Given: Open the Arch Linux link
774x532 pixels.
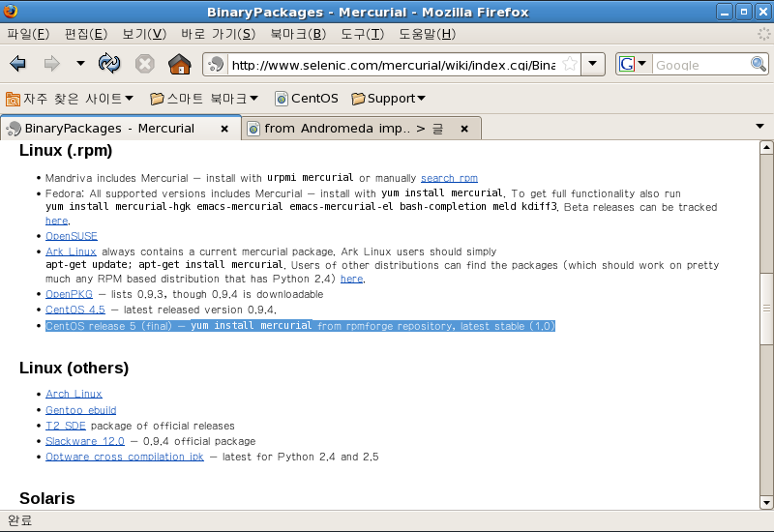Looking at the screenshot, I should tap(74, 394).
